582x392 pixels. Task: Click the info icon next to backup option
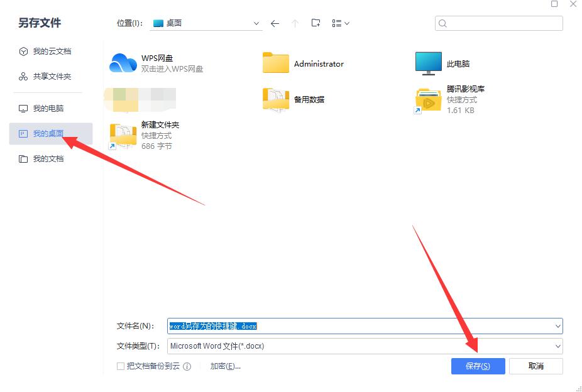187,366
